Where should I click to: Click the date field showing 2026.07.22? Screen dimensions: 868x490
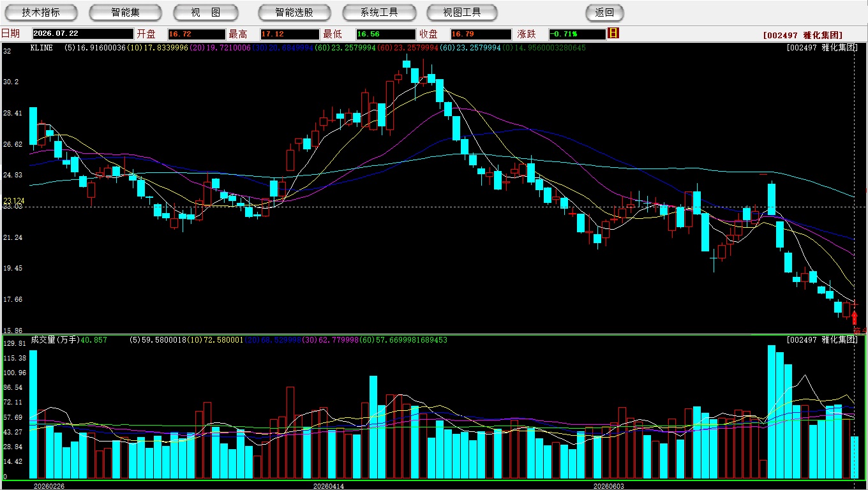coord(83,34)
